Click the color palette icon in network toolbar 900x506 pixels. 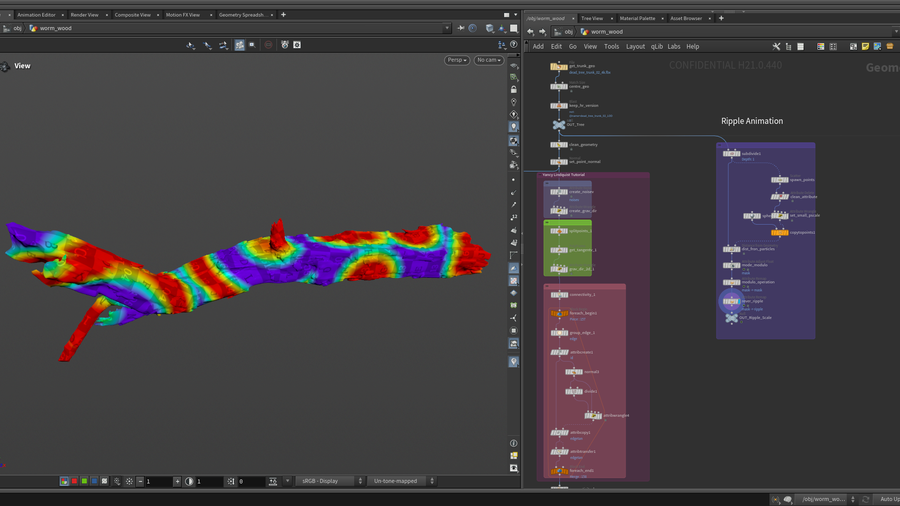(x=821, y=46)
